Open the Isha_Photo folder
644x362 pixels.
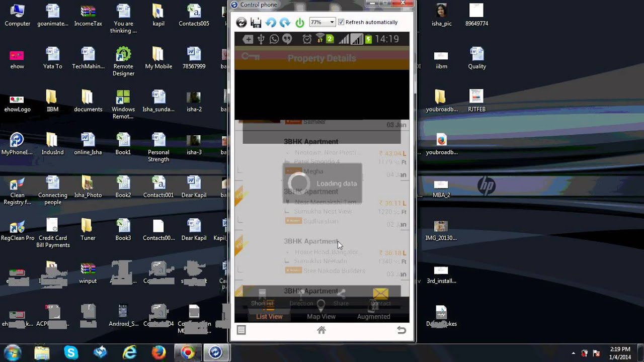click(x=88, y=187)
